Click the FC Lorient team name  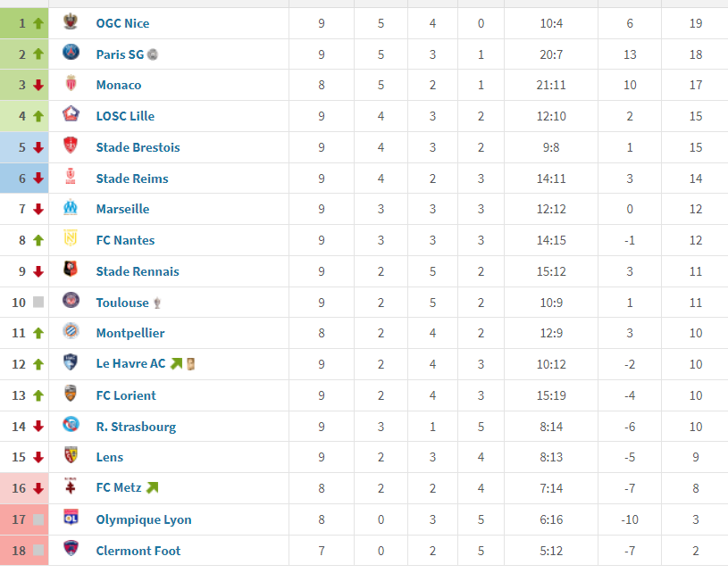point(126,395)
